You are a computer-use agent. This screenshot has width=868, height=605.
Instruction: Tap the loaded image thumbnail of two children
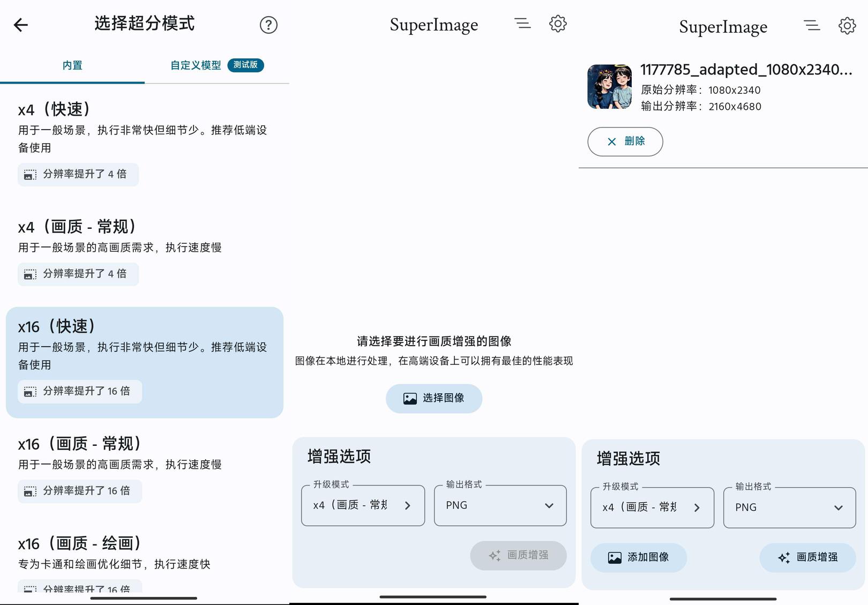610,87
